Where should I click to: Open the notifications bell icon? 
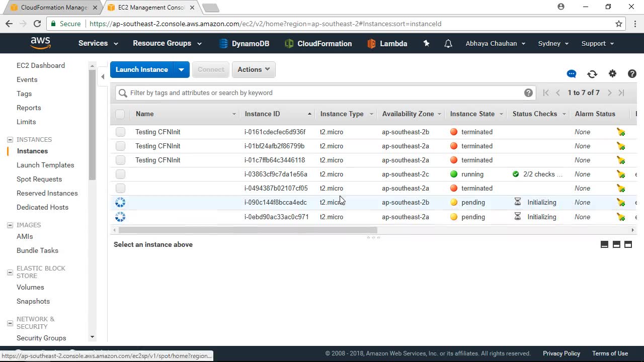point(448,44)
